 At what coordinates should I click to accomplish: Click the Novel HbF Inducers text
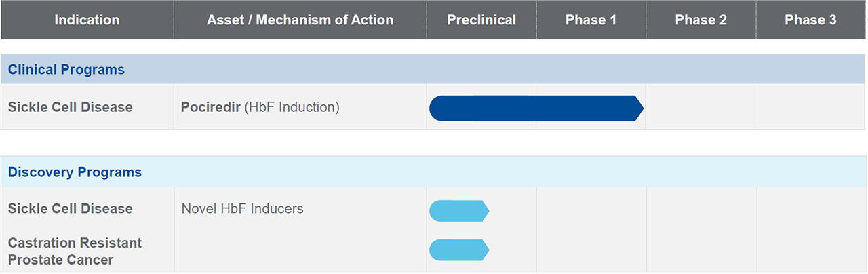pos(242,209)
